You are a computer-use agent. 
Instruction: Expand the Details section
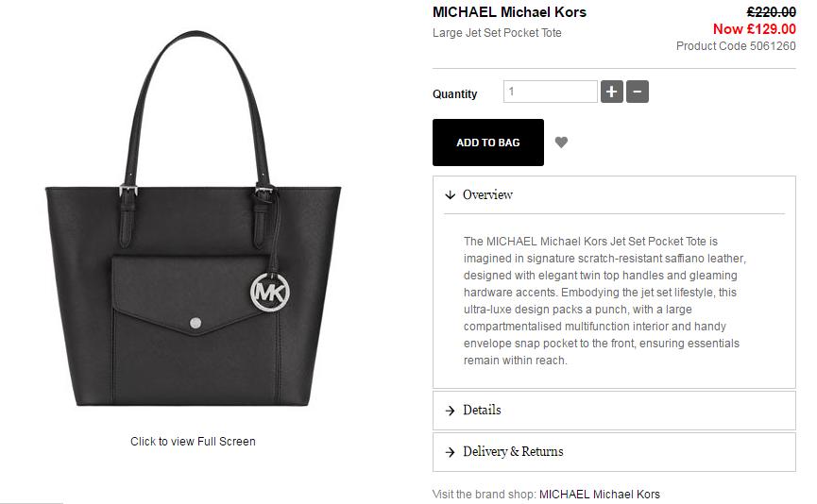pyautogui.click(x=614, y=411)
